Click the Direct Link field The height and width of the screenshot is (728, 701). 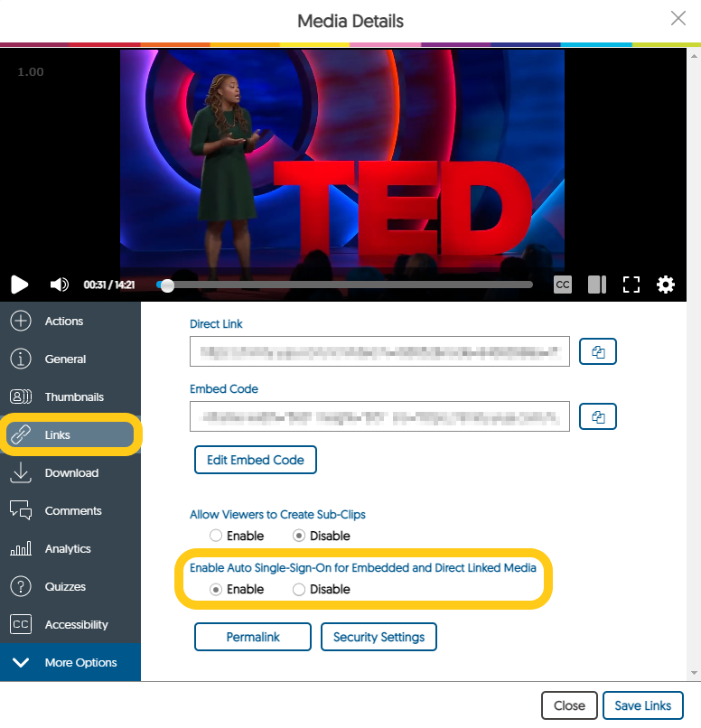379,351
